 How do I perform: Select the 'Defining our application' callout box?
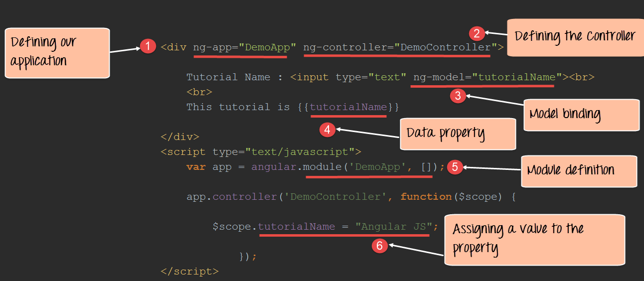click(57, 53)
